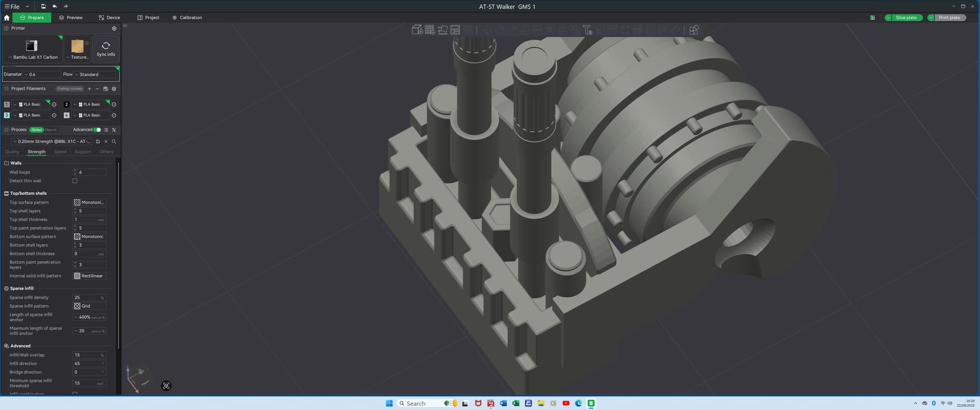Screen dimensions: 980x410
Task: Click filament 2 black color swatch
Action: (x=66, y=105)
